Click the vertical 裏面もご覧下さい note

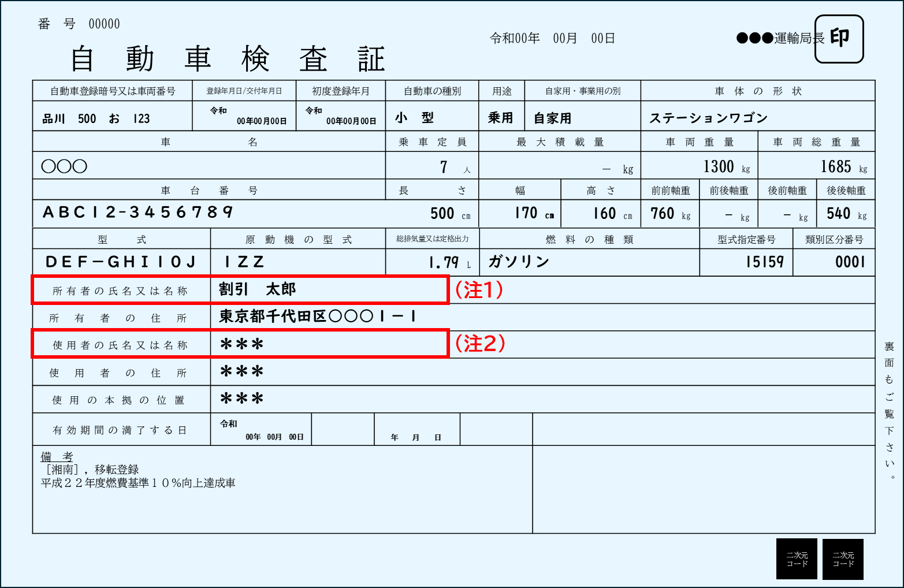coord(889,410)
